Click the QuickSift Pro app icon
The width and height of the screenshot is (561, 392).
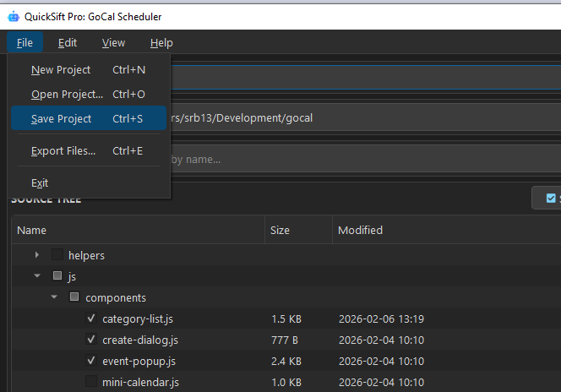pos(13,16)
